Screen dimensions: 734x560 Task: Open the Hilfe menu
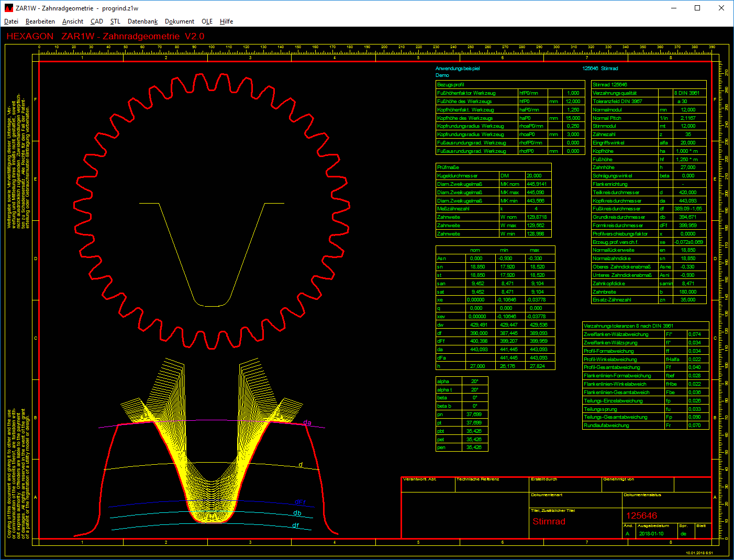(226, 21)
